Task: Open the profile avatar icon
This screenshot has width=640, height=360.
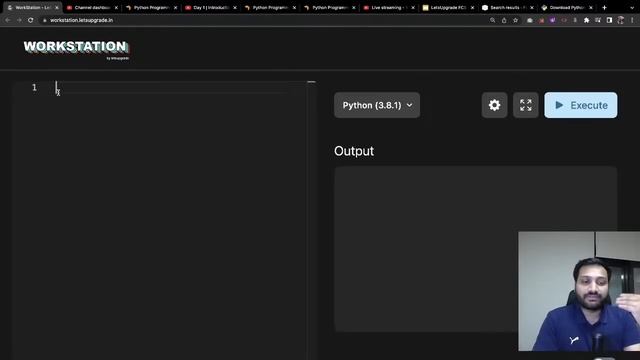Action: (x=621, y=20)
